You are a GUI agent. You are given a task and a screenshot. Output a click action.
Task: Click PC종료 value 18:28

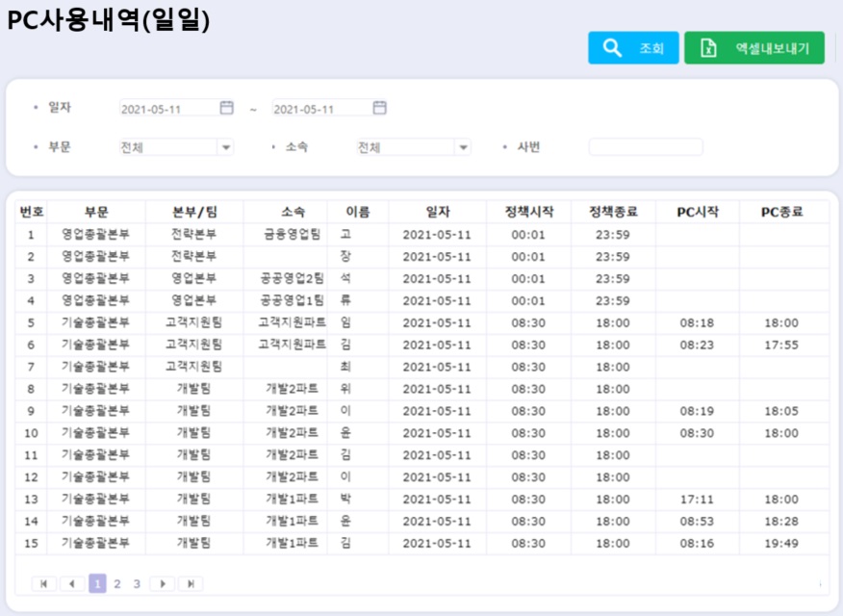pyautogui.click(x=781, y=522)
